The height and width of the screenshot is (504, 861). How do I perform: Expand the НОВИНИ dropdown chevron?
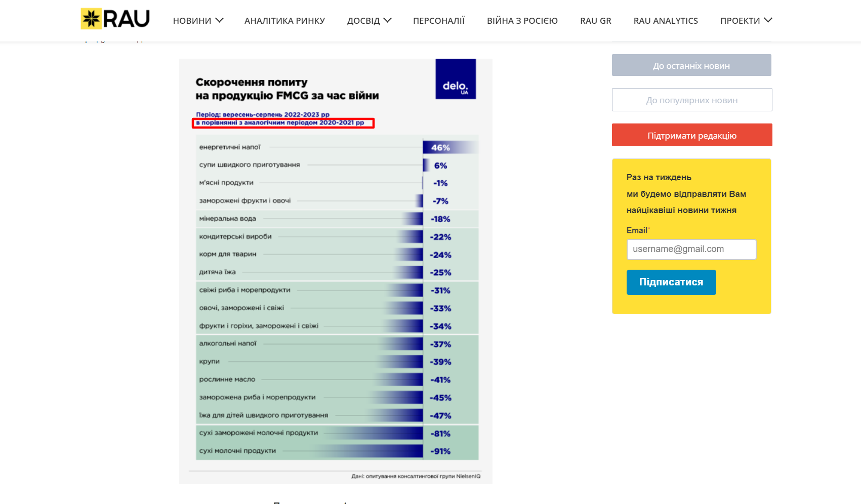click(x=219, y=20)
